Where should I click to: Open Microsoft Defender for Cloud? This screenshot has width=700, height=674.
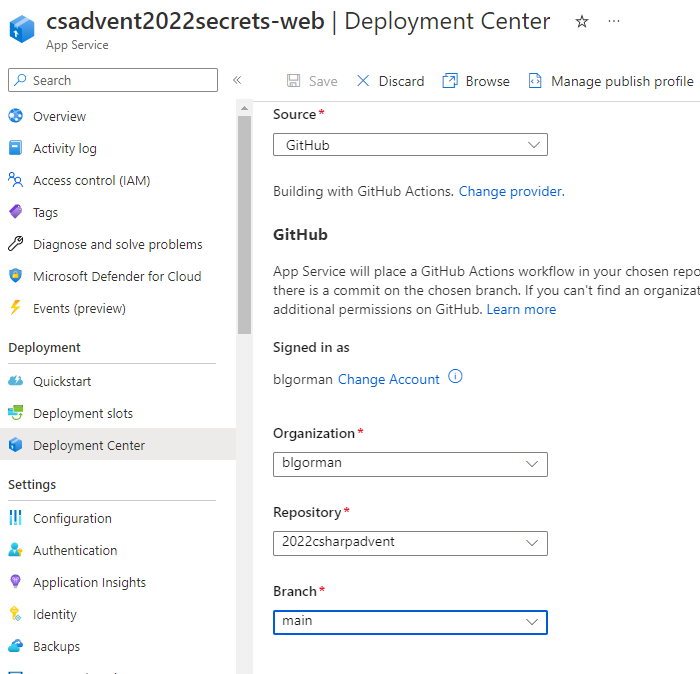pyautogui.click(x=118, y=276)
